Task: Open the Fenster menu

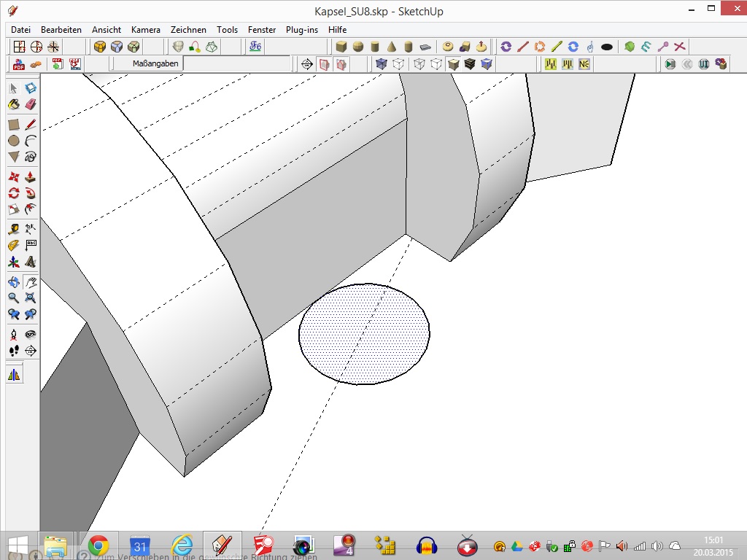Action: [262, 29]
